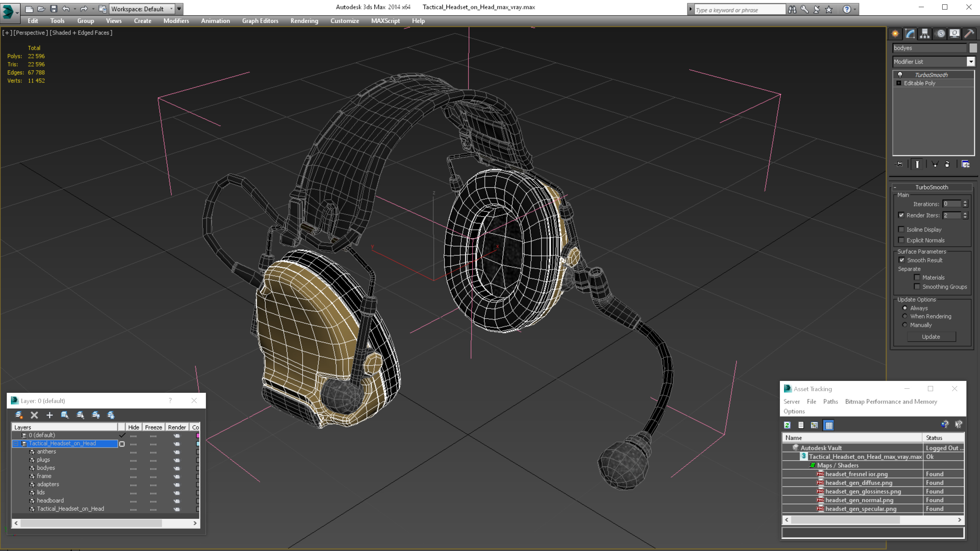980x551 pixels.
Task: Click the New Scene icon
Action: [x=29, y=9]
